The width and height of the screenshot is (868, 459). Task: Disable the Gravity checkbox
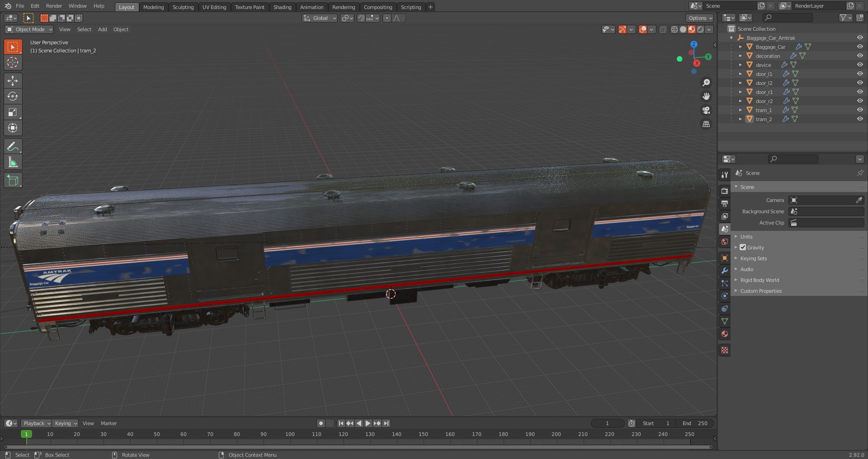[x=743, y=247]
